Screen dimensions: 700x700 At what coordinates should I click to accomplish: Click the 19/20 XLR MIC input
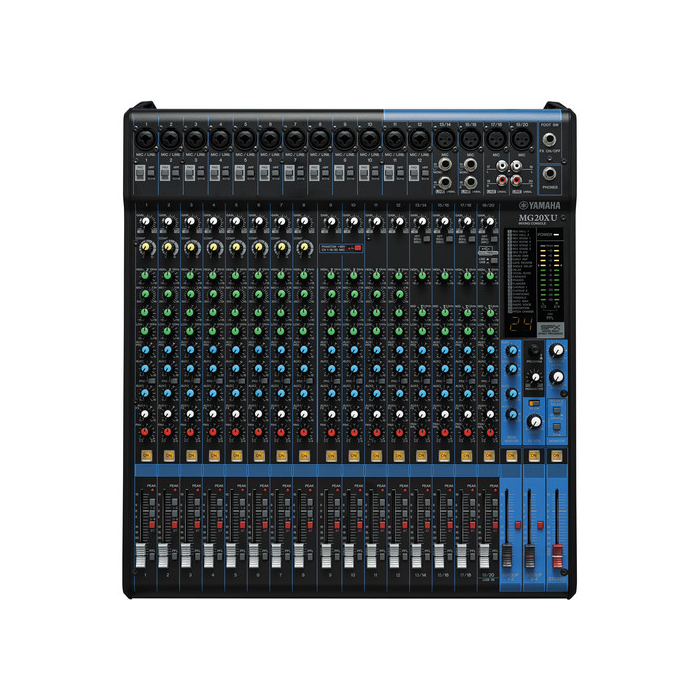(x=522, y=139)
